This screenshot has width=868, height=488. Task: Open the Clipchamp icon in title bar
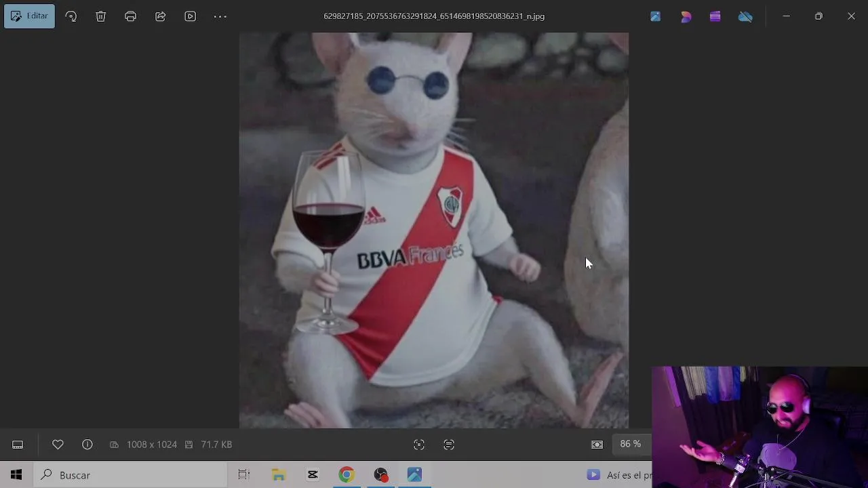point(715,16)
